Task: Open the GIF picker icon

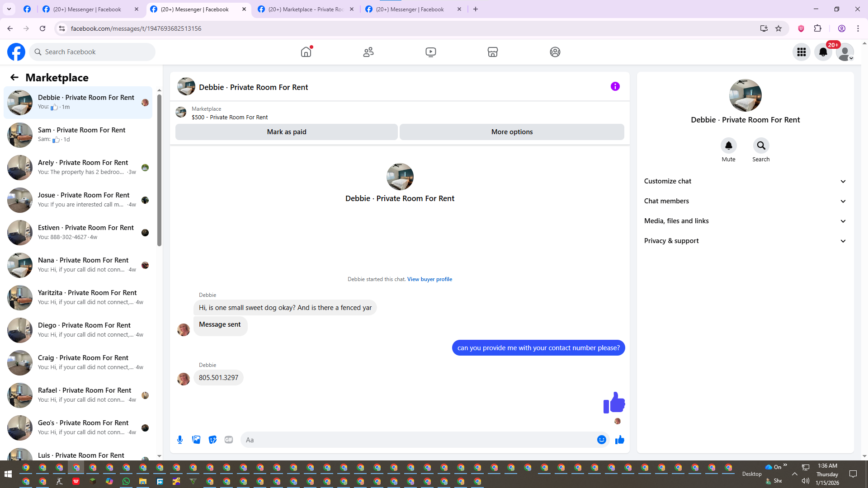Action: click(229, 440)
